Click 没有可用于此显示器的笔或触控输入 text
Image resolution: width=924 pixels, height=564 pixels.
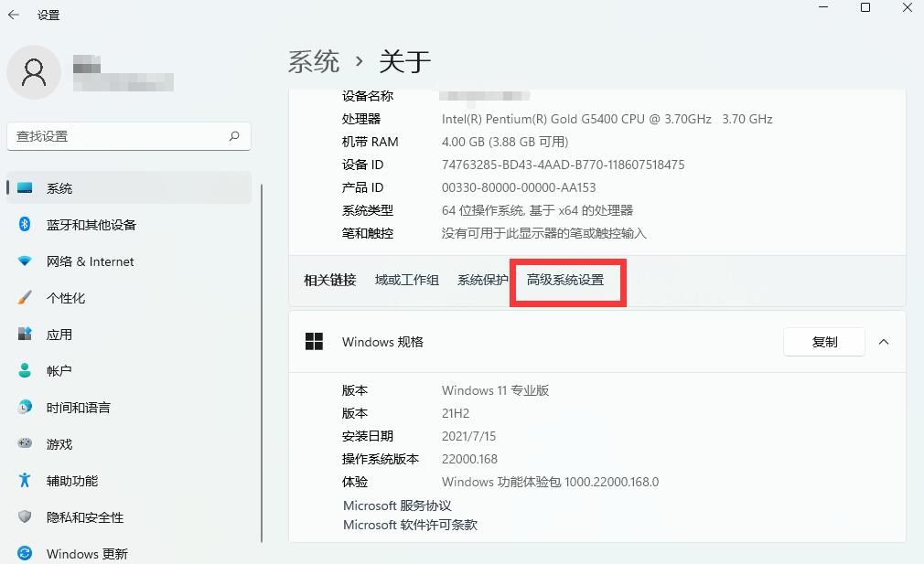[x=544, y=233]
